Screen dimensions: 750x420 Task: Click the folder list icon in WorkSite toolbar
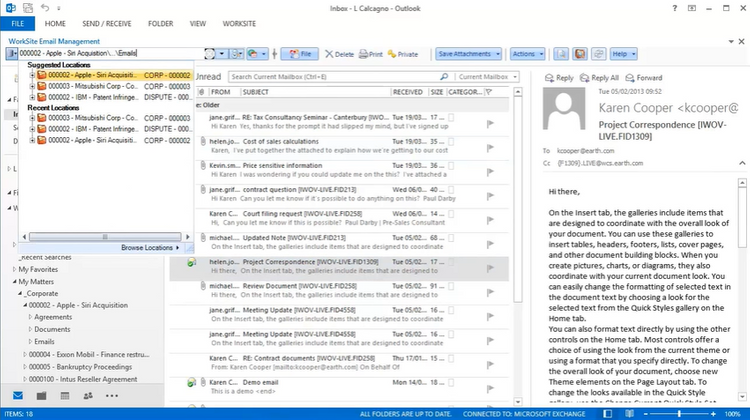click(237, 54)
